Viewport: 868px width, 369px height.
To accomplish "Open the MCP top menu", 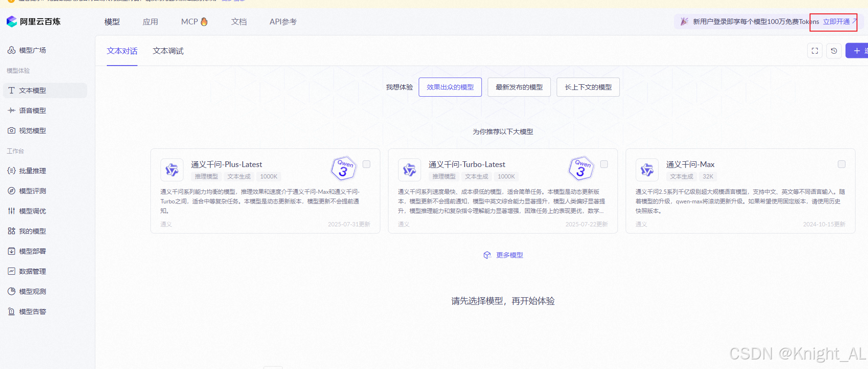I will [190, 22].
